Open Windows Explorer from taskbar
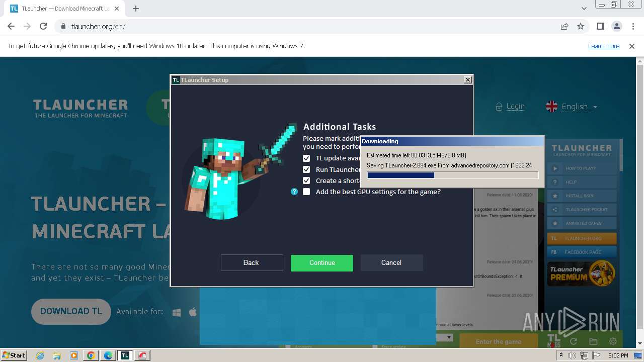Image resolution: width=644 pixels, height=362 pixels. click(57, 355)
